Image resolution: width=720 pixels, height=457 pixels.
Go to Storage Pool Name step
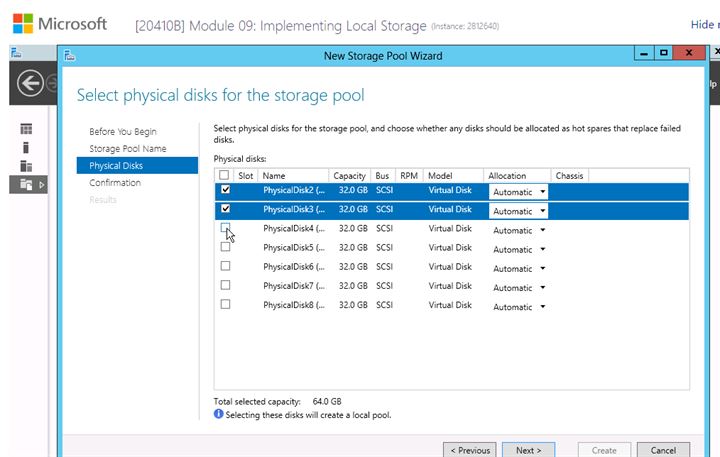[128, 149]
